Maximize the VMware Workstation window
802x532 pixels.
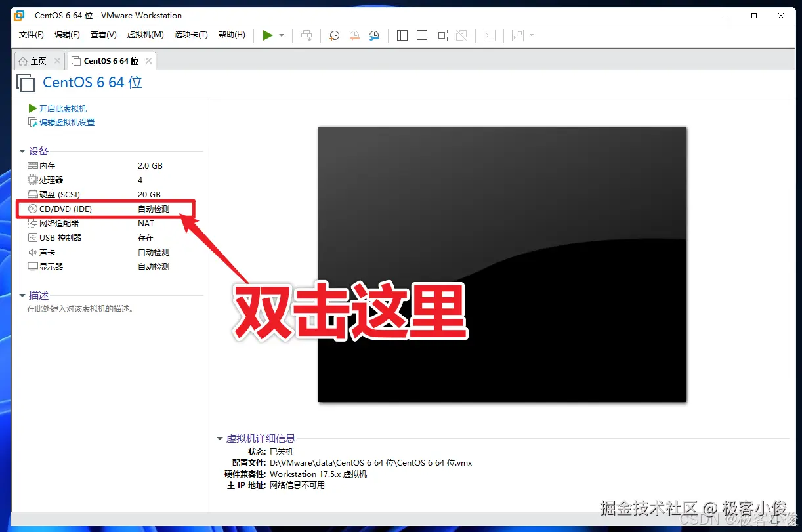click(x=754, y=15)
